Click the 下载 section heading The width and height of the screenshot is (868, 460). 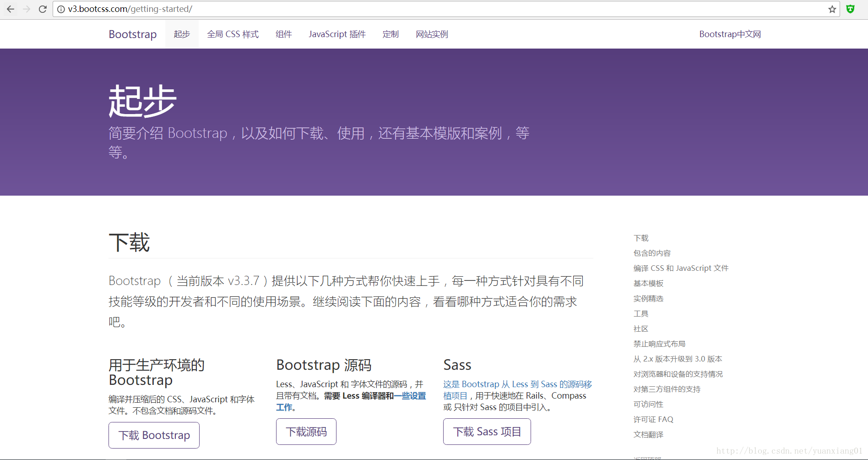tap(129, 242)
